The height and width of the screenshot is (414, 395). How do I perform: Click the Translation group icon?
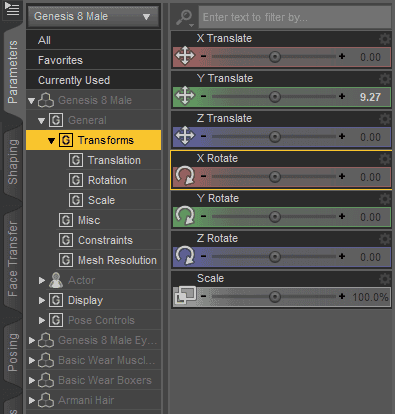pyautogui.click(x=76, y=160)
